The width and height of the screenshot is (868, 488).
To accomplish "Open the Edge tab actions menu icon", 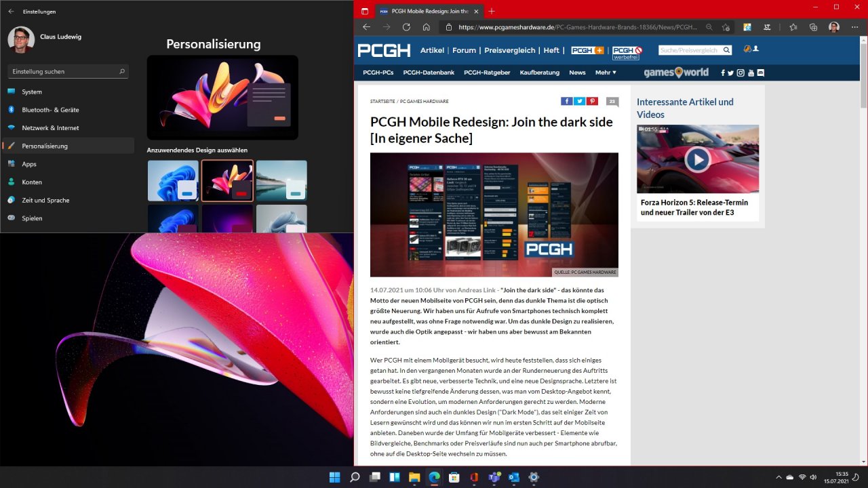I will [x=365, y=11].
